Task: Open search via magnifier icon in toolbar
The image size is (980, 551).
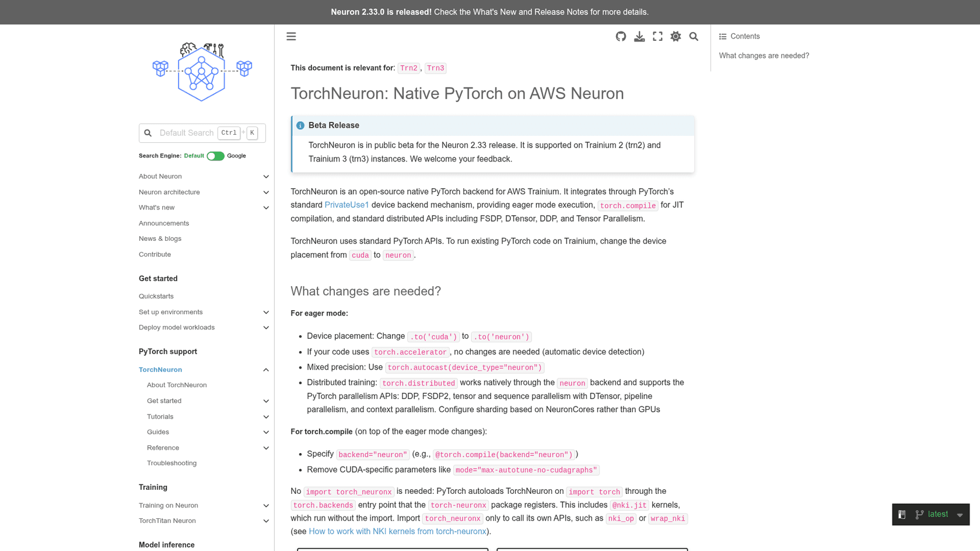Action: [694, 36]
